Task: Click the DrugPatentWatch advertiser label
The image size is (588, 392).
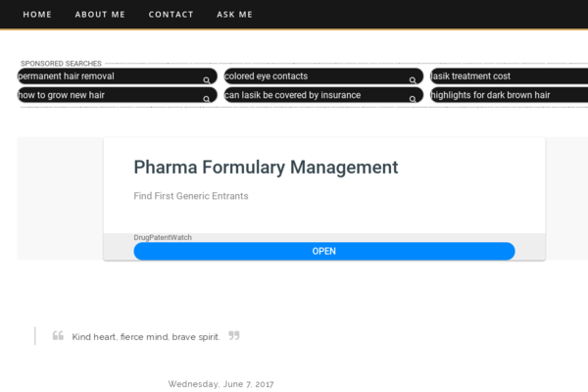Action: point(163,237)
